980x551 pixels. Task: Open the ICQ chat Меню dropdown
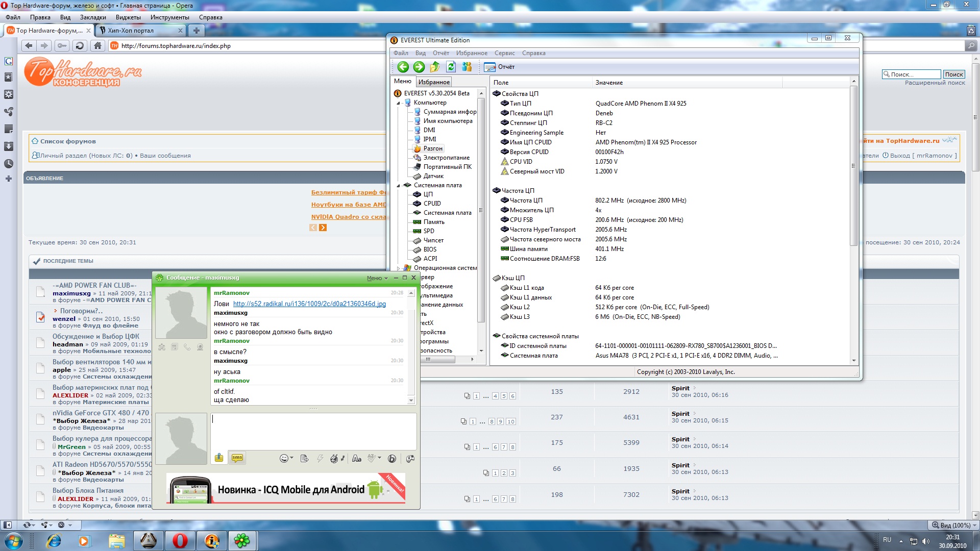[x=377, y=278]
